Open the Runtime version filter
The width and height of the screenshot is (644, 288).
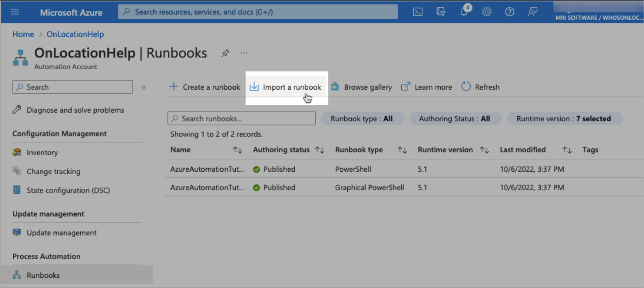tap(564, 118)
